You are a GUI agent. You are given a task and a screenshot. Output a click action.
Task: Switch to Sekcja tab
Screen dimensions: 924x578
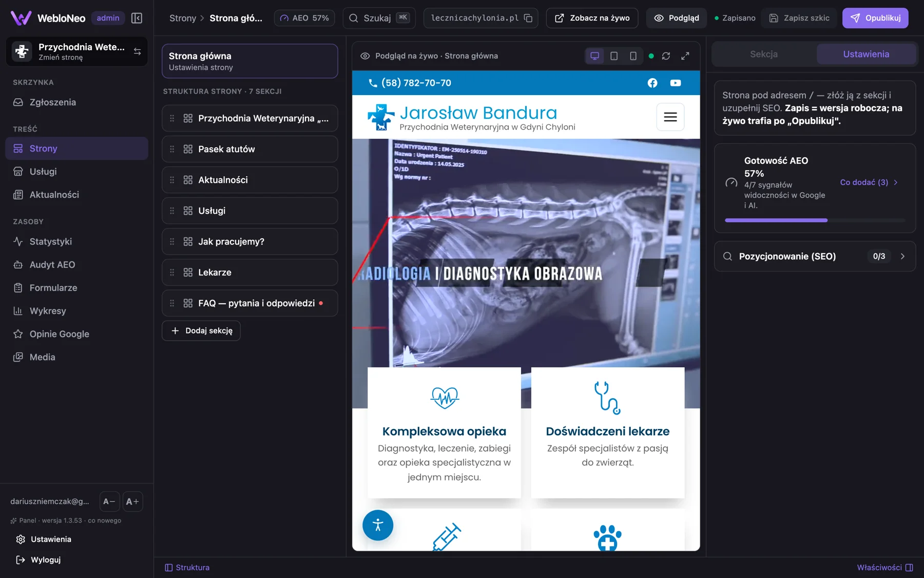(763, 54)
